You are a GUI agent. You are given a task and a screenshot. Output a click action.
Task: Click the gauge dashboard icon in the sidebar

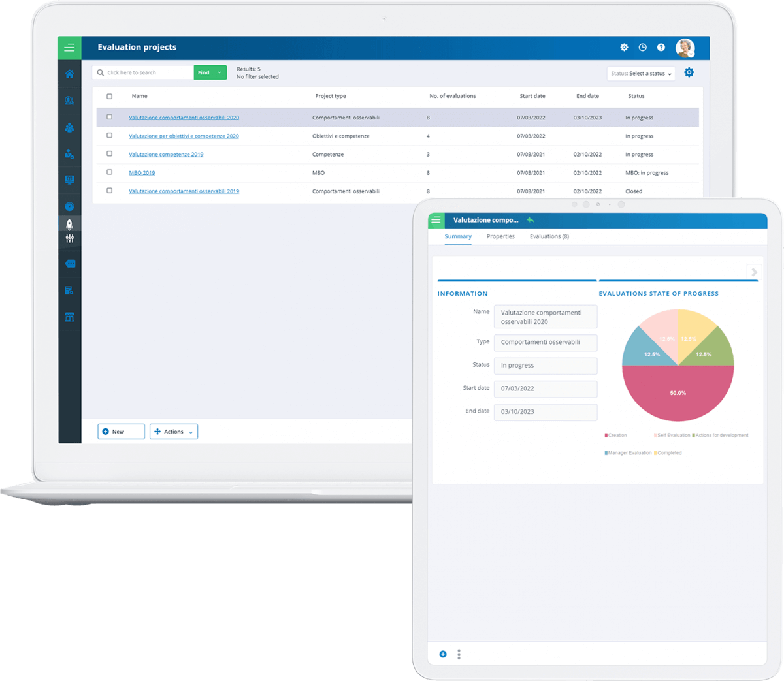[x=69, y=206]
